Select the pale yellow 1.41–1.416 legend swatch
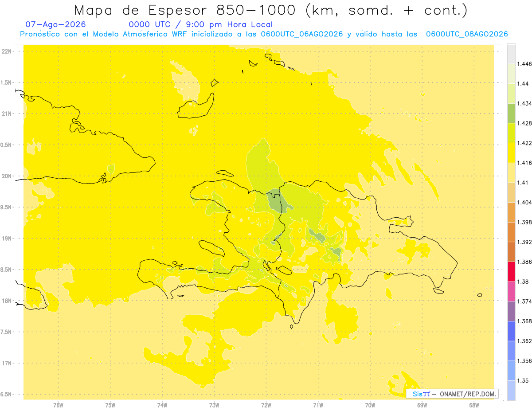Viewport: 532px width, 411px height. click(x=511, y=172)
